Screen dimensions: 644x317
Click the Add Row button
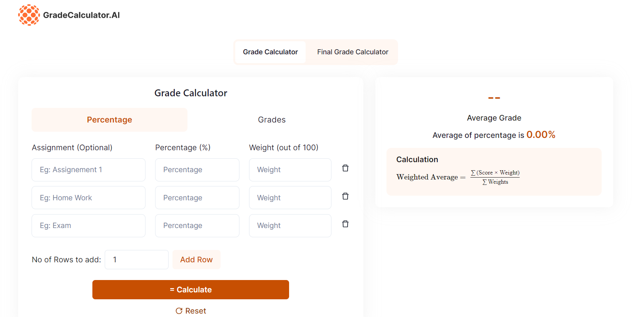pos(196,260)
